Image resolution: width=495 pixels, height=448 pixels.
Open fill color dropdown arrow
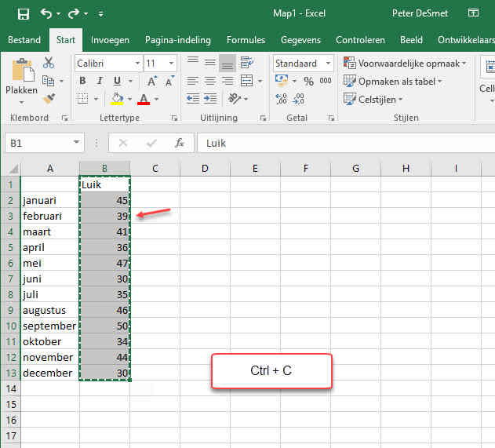coord(129,99)
